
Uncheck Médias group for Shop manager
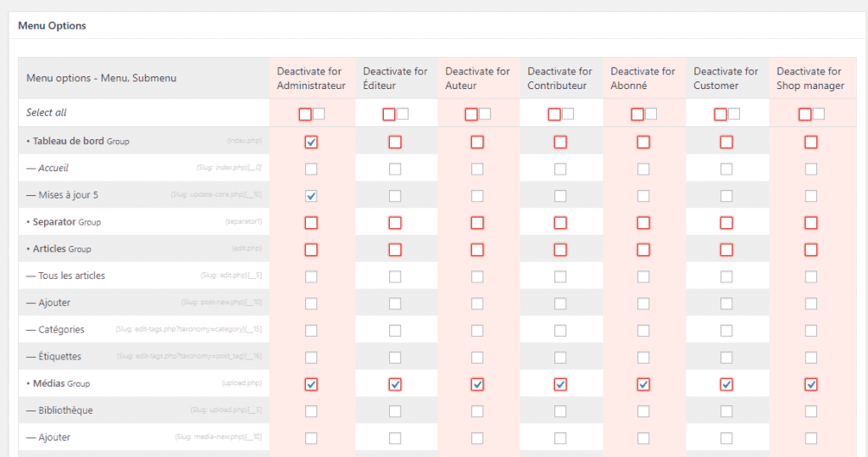811,384
